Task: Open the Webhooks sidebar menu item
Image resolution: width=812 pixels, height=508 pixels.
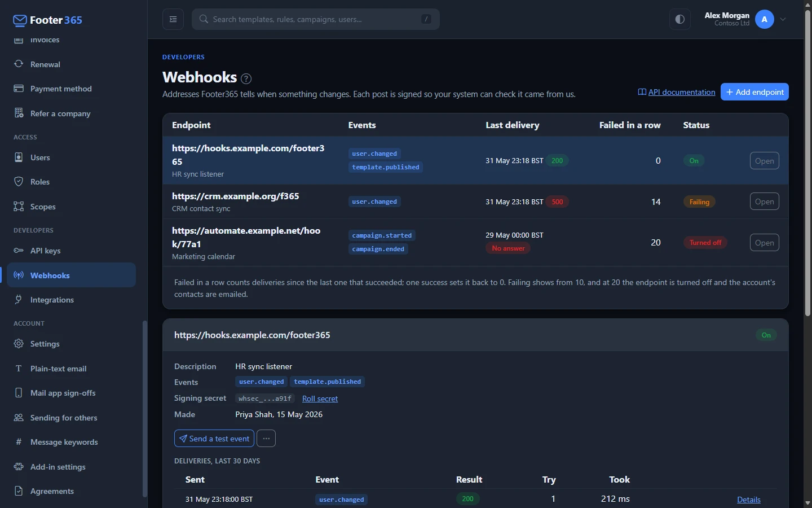Action: 71,275
